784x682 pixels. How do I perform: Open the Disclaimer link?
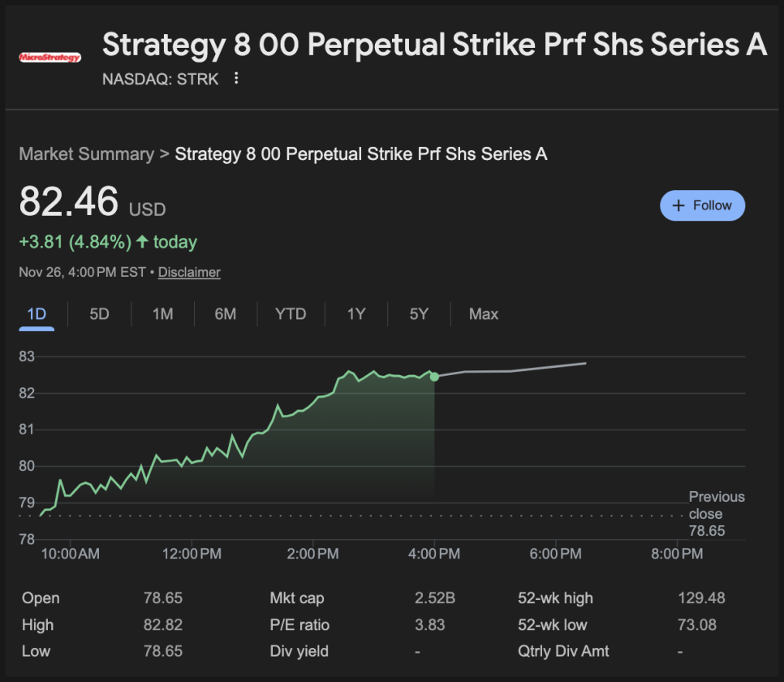(189, 273)
